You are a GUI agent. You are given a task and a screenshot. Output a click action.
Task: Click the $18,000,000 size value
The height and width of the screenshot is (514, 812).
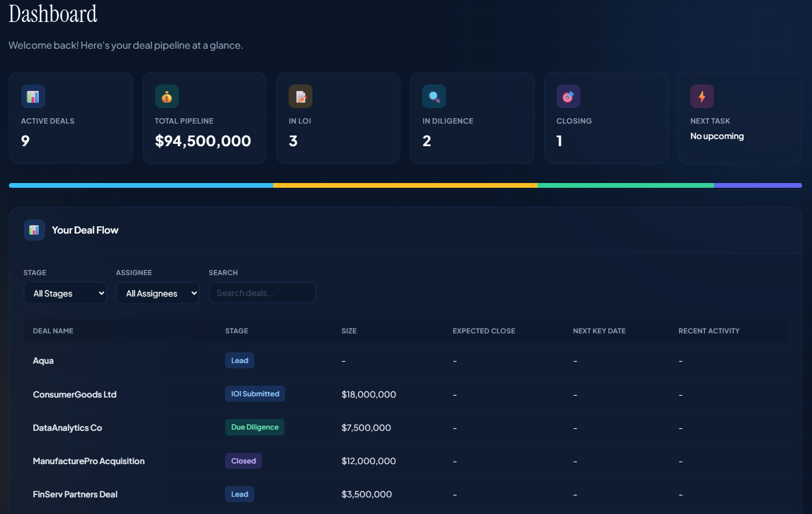coord(369,395)
